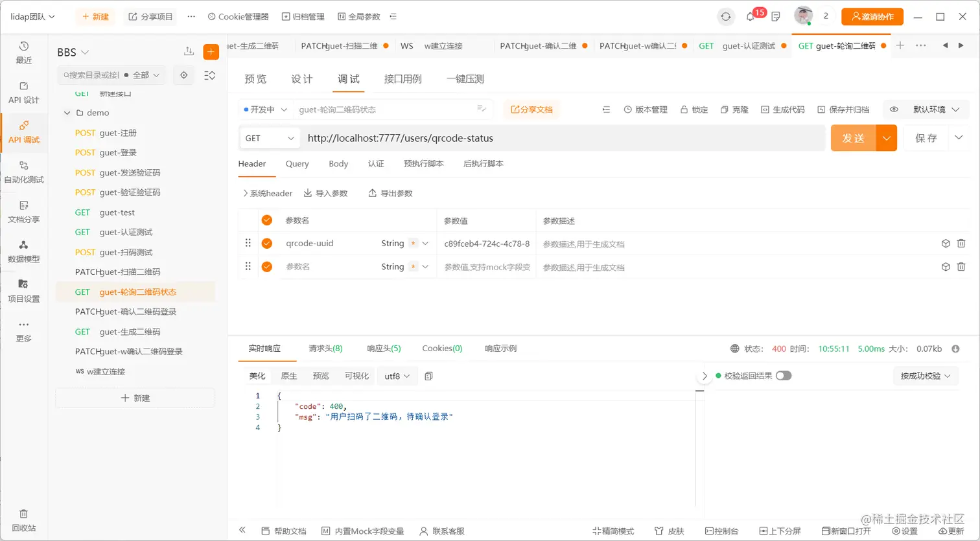Screen dimensions: 980x541
Task: Open the 开发中 status dropdown
Action: pyautogui.click(x=266, y=109)
